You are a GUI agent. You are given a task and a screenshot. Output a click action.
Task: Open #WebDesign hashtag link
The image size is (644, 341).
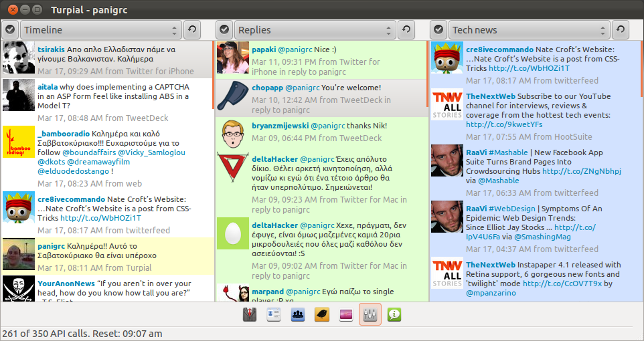512,209
